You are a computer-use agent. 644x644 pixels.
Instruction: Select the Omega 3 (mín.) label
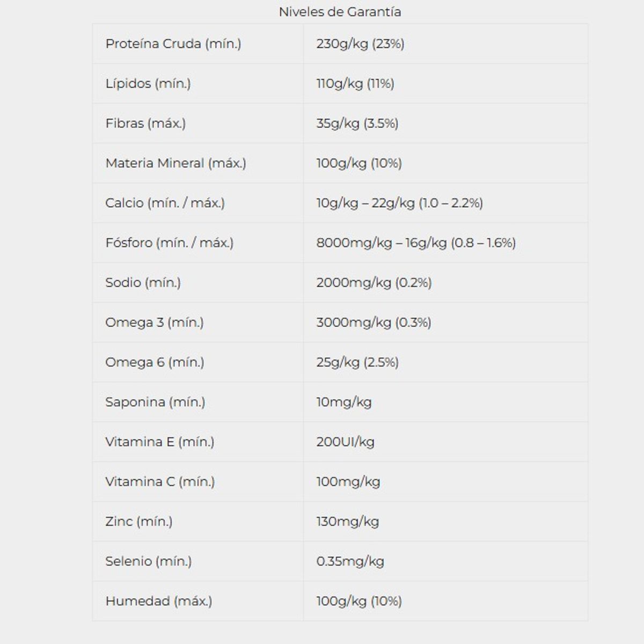tap(155, 322)
